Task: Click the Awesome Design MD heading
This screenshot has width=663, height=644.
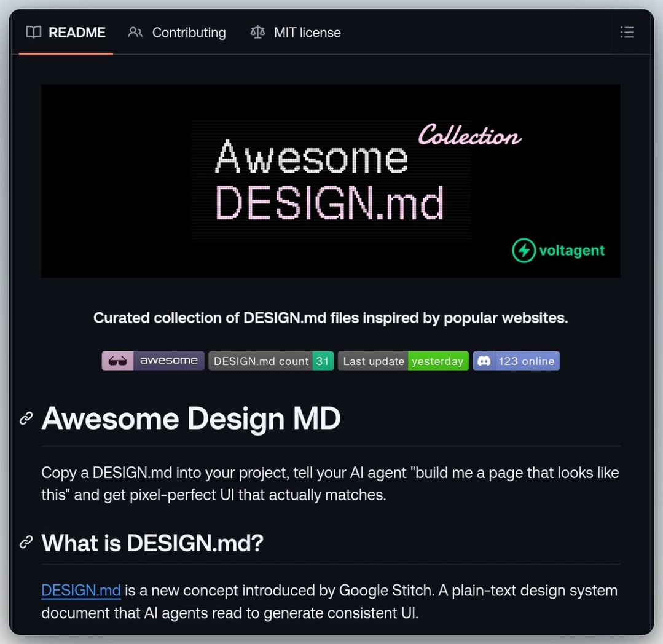Action: [x=191, y=418]
